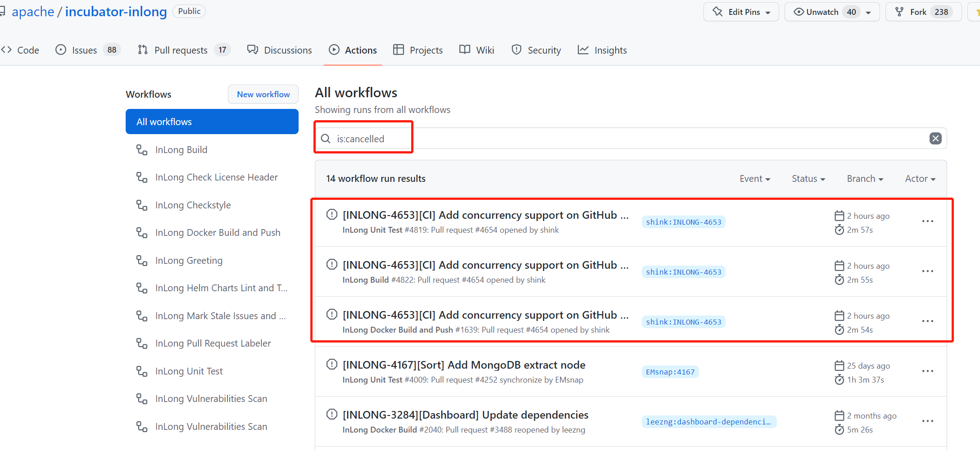Click the leezng:dashboard-dependenci… branch label
This screenshot has height=451, width=980.
click(709, 422)
